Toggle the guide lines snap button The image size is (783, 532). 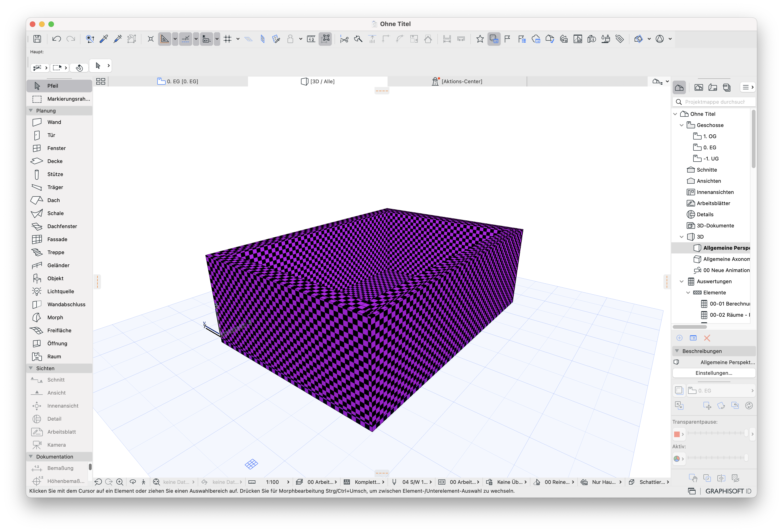pyautogui.click(x=164, y=39)
